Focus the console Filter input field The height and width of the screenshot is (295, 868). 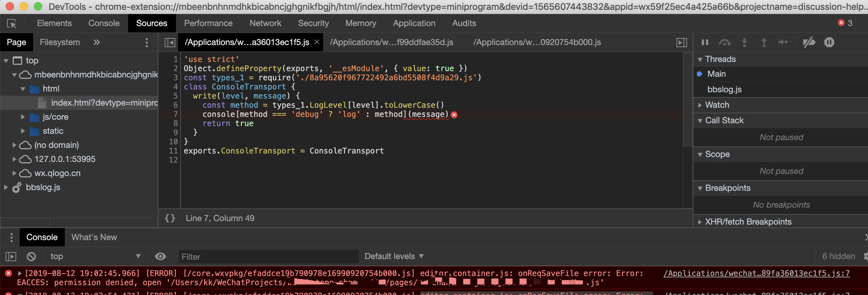(x=268, y=257)
